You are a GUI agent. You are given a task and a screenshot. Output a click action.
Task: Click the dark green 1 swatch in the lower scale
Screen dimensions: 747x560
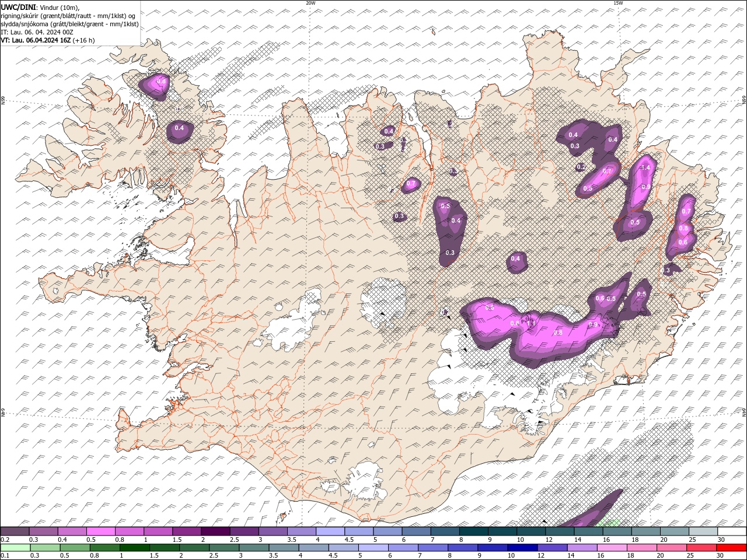click(134, 548)
